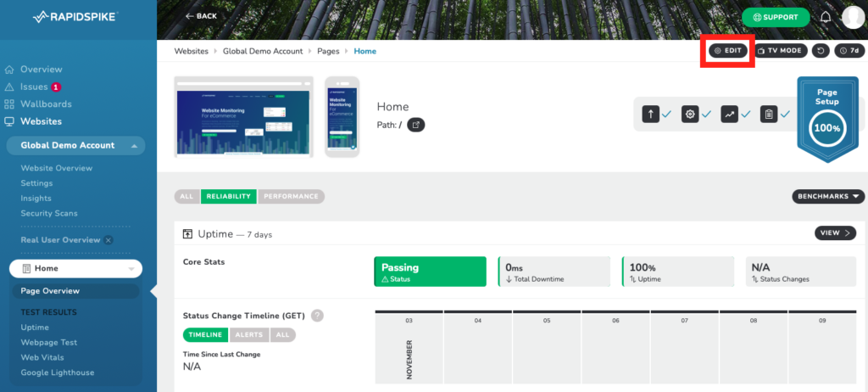Click the clipboard setup status icon
This screenshot has width=868, height=392.
tap(768, 115)
